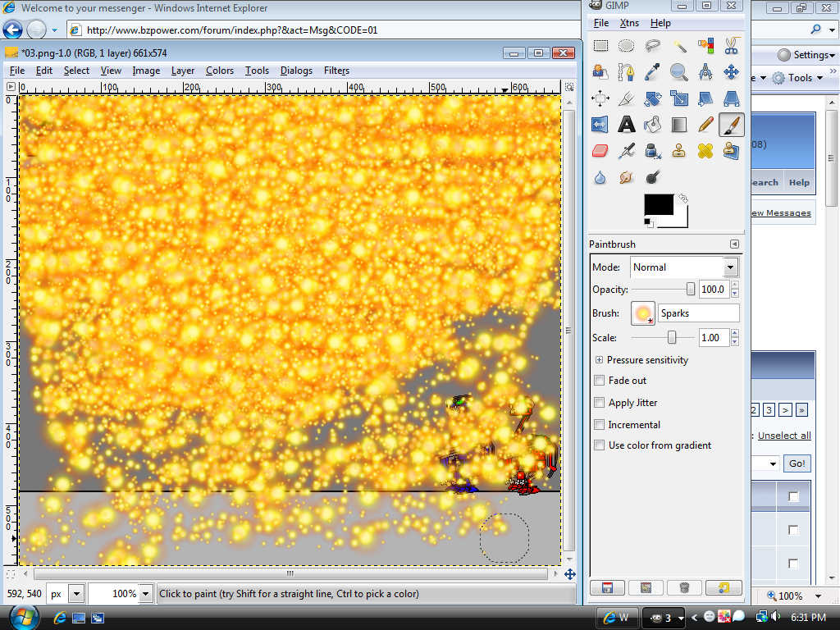Select the Smudge tool
840x630 pixels.
[x=627, y=176]
